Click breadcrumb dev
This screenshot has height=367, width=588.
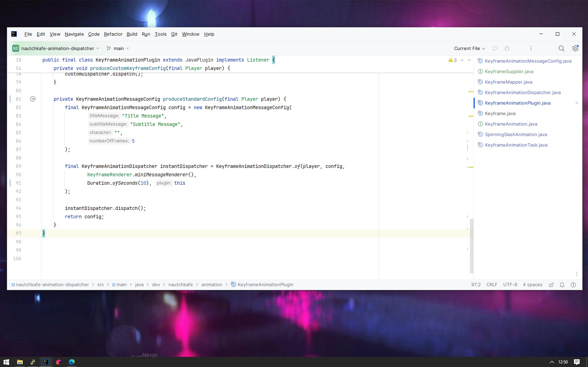[x=156, y=284]
